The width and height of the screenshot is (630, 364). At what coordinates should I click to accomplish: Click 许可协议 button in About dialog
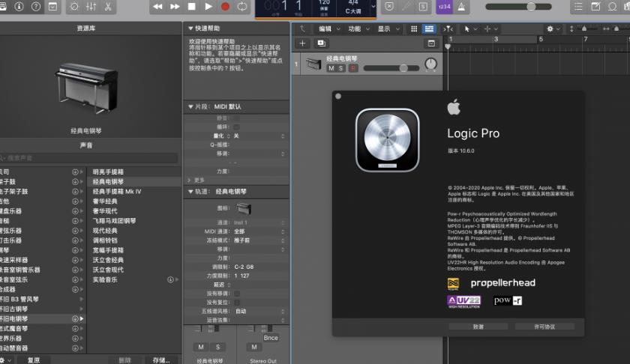544,327
